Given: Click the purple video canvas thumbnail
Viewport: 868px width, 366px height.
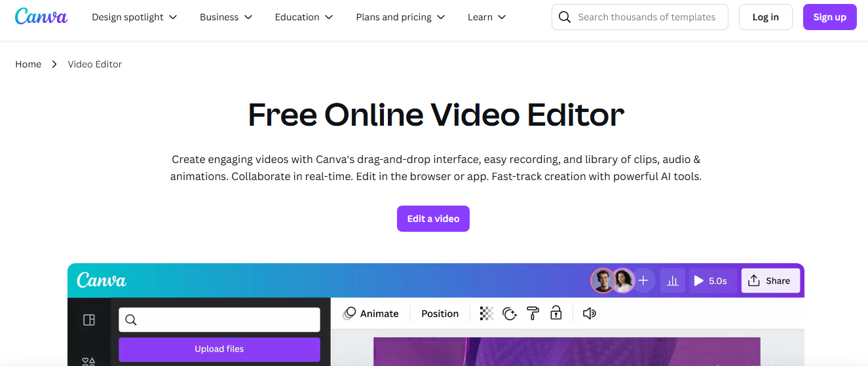Looking at the screenshot, I should (567, 352).
